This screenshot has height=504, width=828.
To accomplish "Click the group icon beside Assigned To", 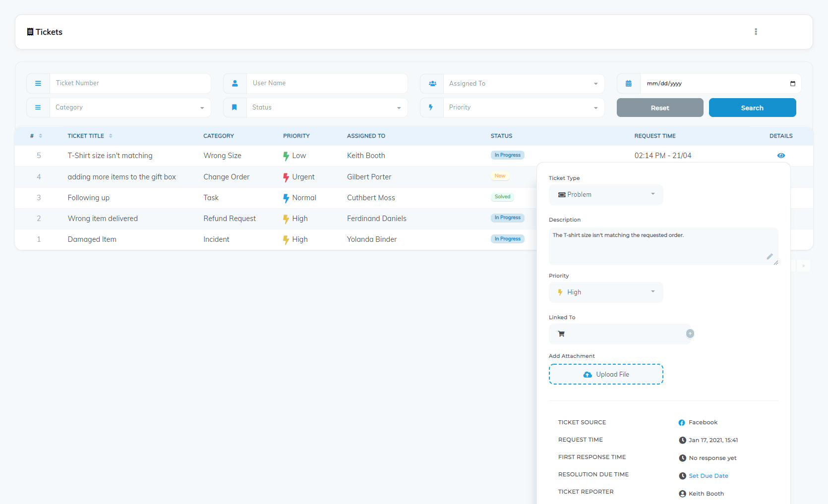I will coord(432,83).
